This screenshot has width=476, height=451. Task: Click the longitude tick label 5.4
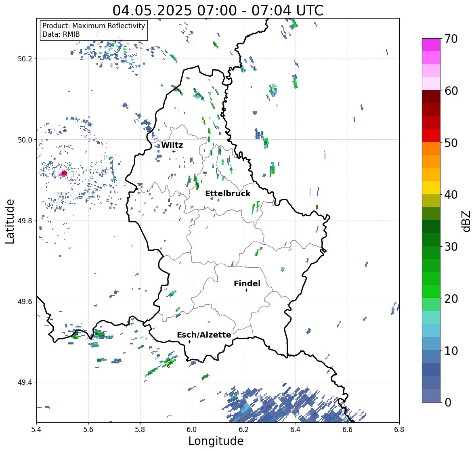pos(36,430)
